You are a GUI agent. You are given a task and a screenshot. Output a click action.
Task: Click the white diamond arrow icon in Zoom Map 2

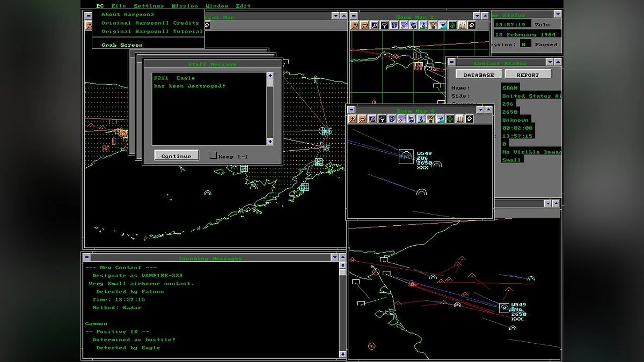pos(472,25)
